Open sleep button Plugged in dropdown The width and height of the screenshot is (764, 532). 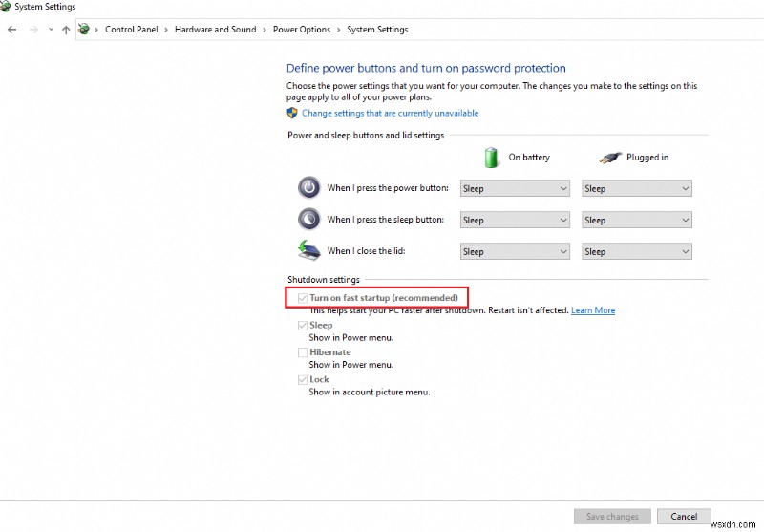click(637, 220)
